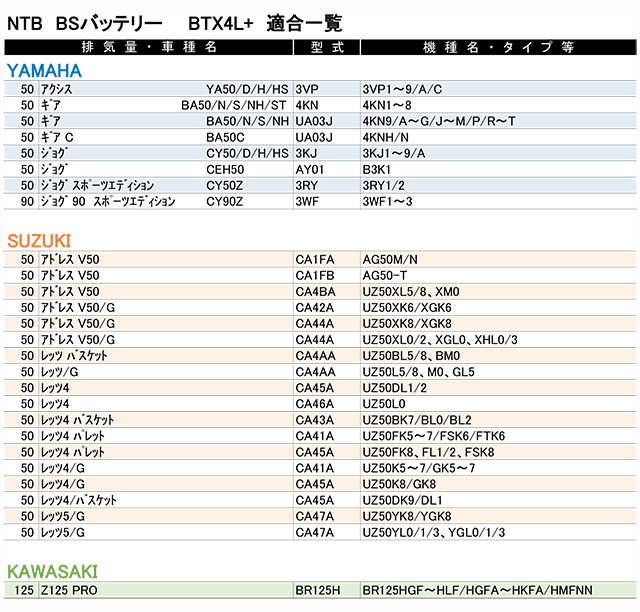Image resolution: width=640 pixels, height=612 pixels.
Task: Select the ギア C BA50C row
Action: (x=320, y=137)
